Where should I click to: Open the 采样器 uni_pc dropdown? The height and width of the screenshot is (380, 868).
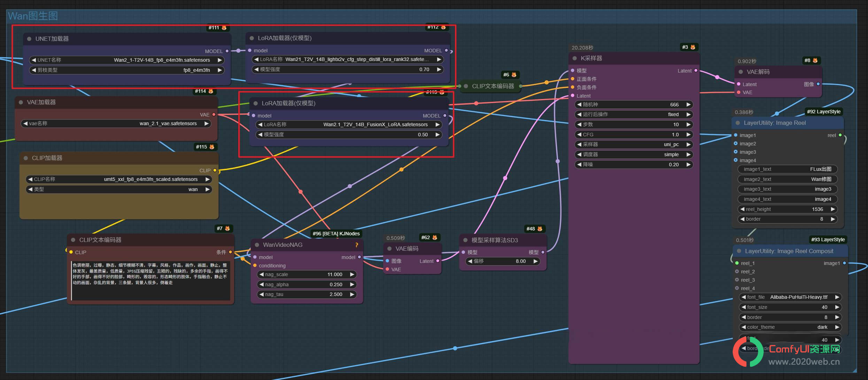click(634, 144)
